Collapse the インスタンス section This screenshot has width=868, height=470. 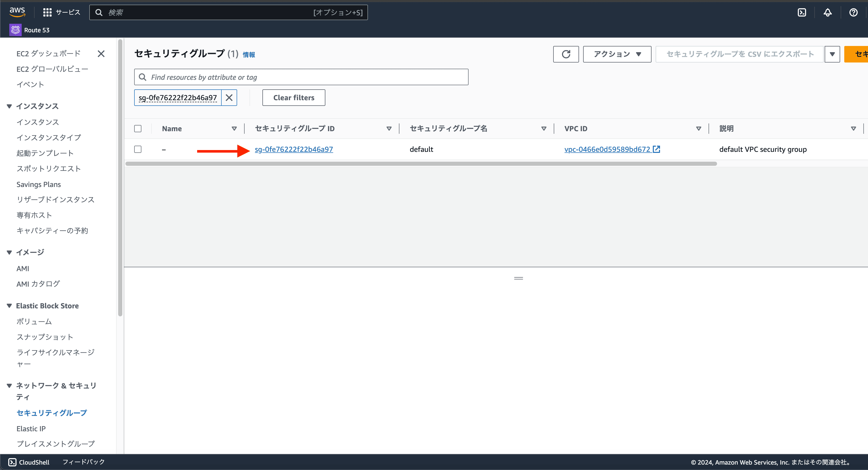point(9,106)
